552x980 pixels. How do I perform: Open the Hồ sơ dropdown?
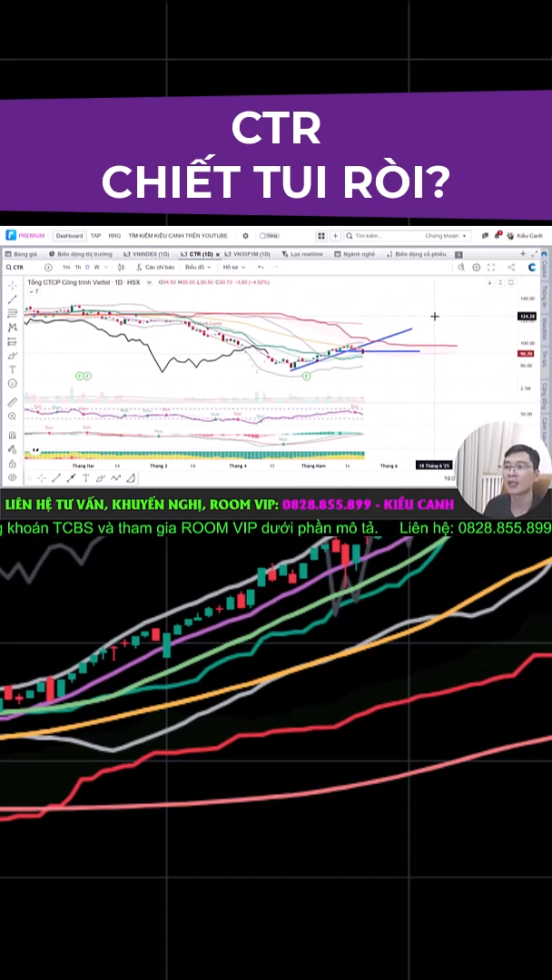click(x=234, y=267)
